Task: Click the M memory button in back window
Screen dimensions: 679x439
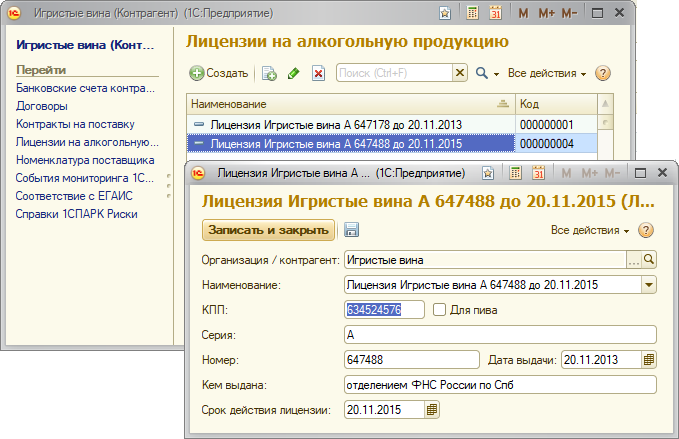Action: click(523, 13)
